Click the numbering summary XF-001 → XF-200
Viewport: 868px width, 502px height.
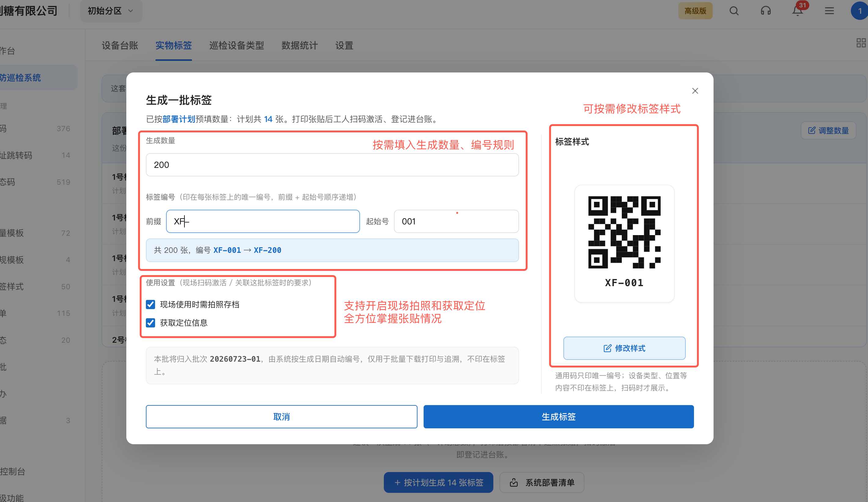[247, 250]
